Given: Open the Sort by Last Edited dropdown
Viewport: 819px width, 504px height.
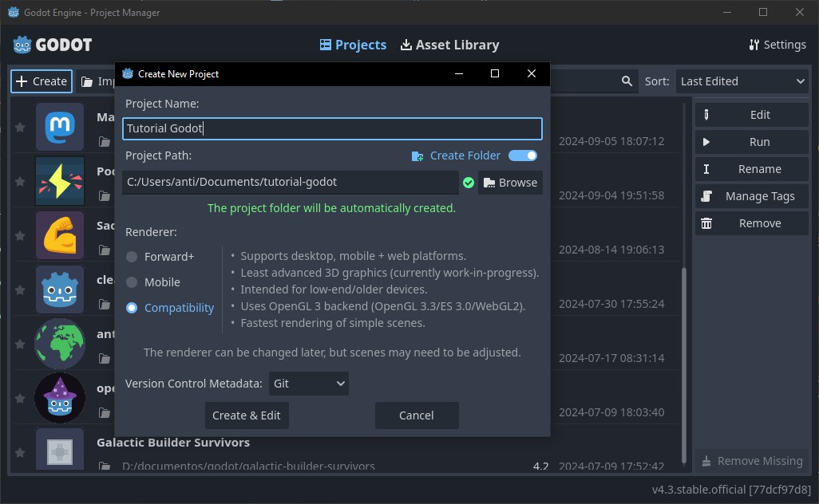Looking at the screenshot, I should coord(742,81).
